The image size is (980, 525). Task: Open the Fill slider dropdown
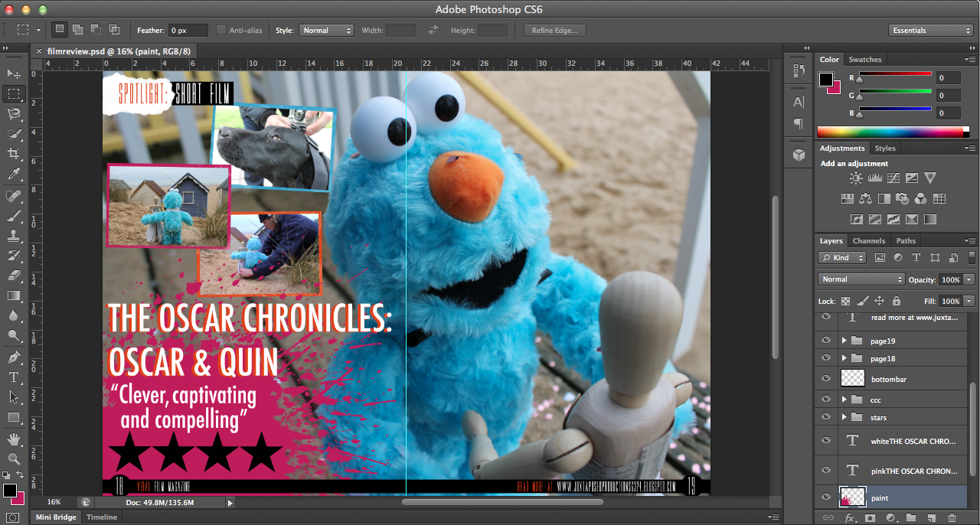[969, 301]
